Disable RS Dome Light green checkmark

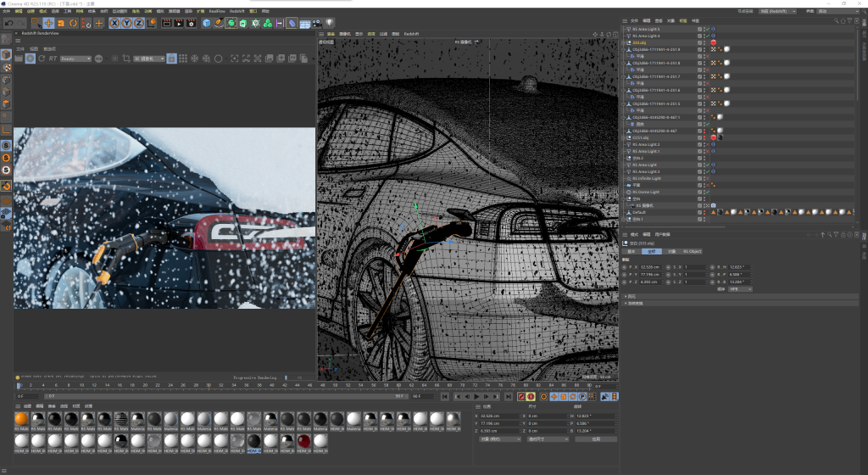pyautogui.click(x=708, y=192)
